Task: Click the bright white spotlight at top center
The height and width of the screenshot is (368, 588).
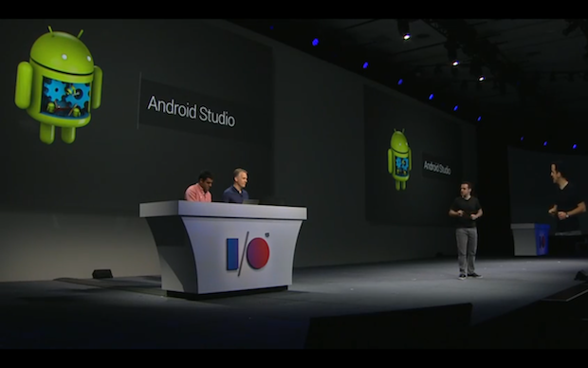Action: point(407,36)
